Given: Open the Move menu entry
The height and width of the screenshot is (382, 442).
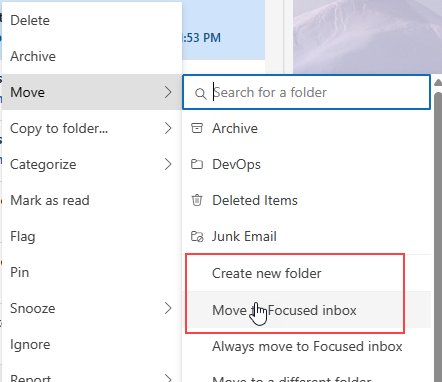Looking at the screenshot, I should pos(92,92).
